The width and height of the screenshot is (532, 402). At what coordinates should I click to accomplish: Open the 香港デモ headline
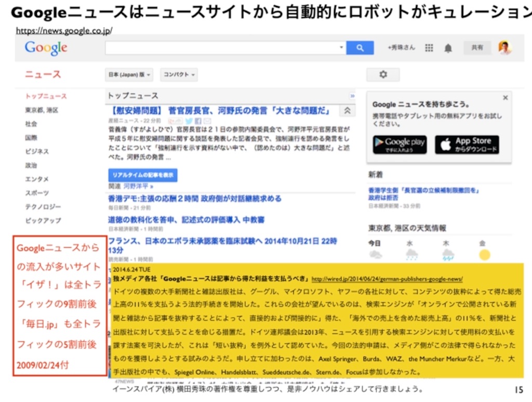click(x=195, y=199)
